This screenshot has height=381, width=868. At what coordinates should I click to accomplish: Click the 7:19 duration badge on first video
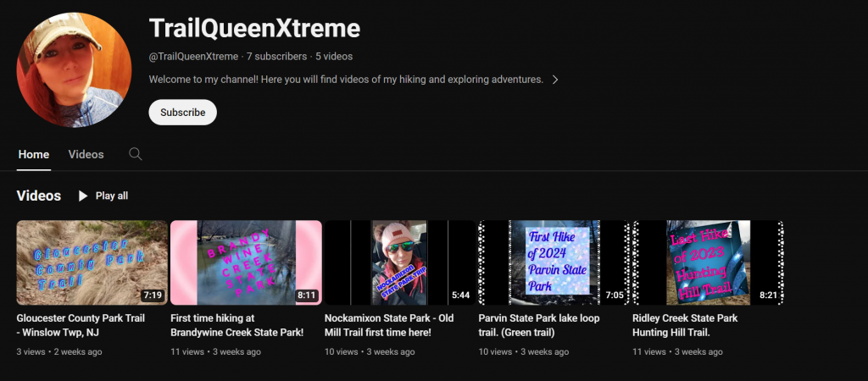click(153, 295)
